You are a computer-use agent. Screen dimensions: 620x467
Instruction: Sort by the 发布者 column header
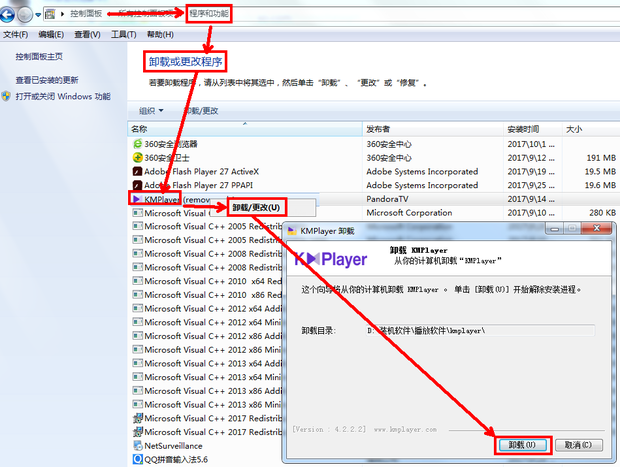pos(433,129)
